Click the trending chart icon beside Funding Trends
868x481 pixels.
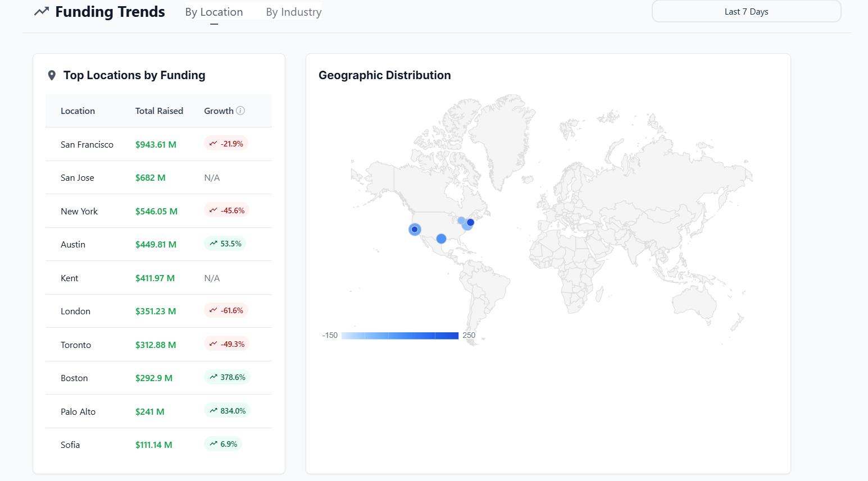[41, 11]
